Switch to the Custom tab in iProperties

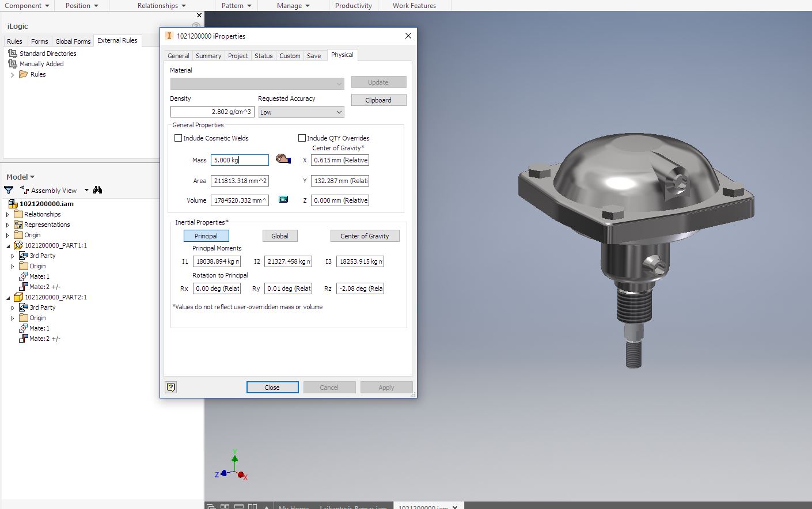point(290,55)
